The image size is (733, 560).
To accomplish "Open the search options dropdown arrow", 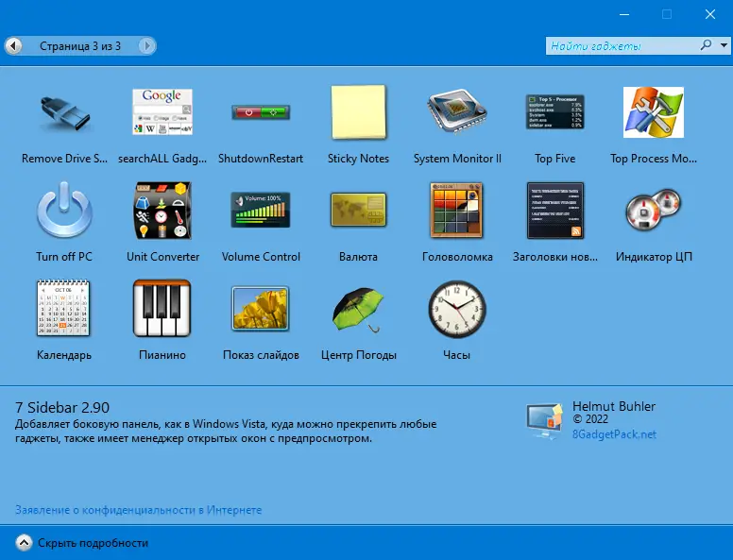I will (x=724, y=46).
